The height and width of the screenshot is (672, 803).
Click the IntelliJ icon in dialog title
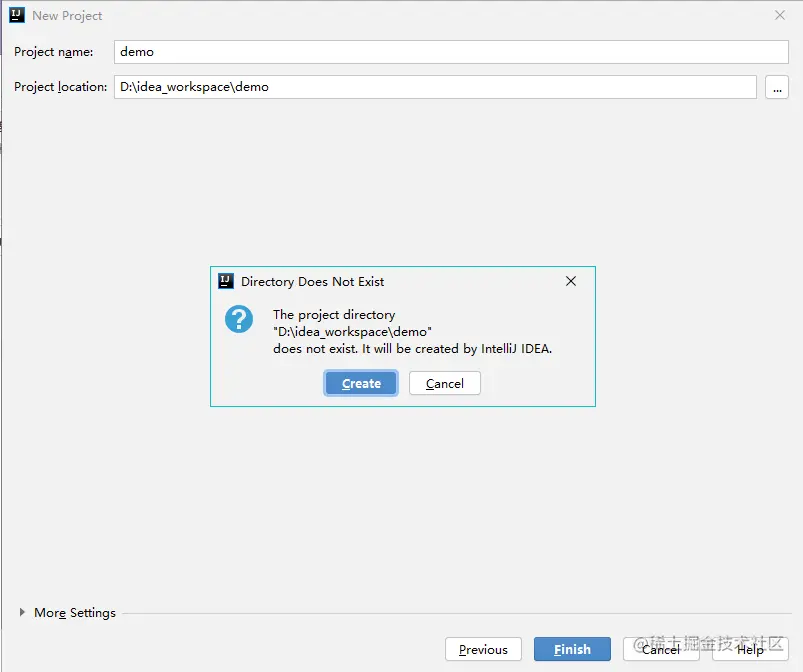coord(226,281)
